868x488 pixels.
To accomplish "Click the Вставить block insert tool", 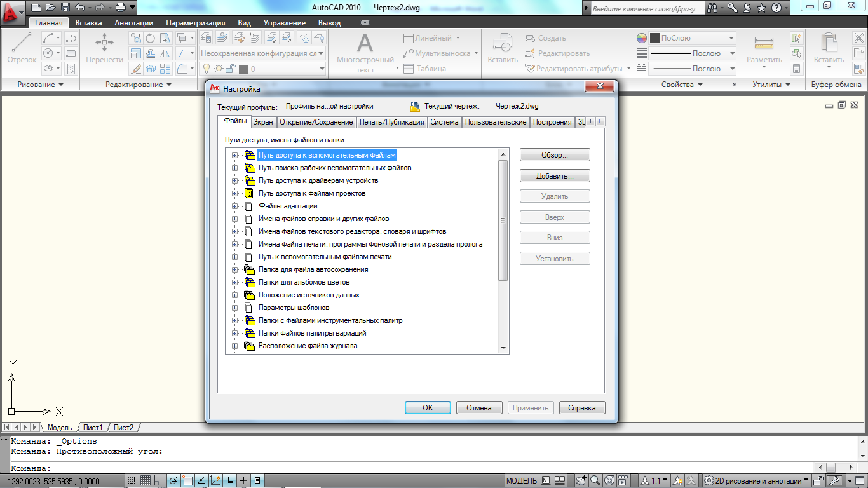I will 503,48.
